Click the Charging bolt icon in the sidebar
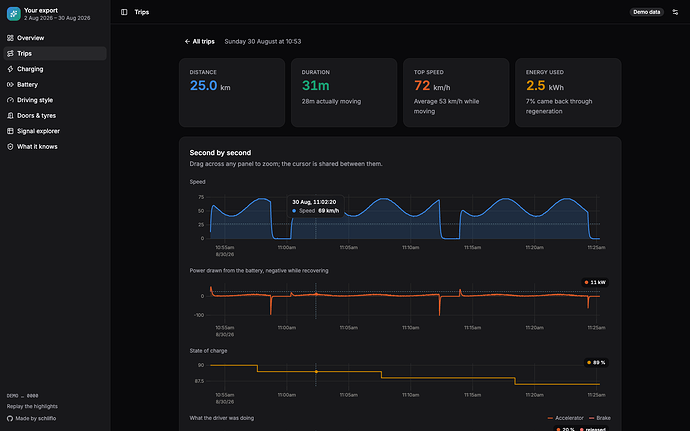The height and width of the screenshot is (431, 690). coord(10,69)
